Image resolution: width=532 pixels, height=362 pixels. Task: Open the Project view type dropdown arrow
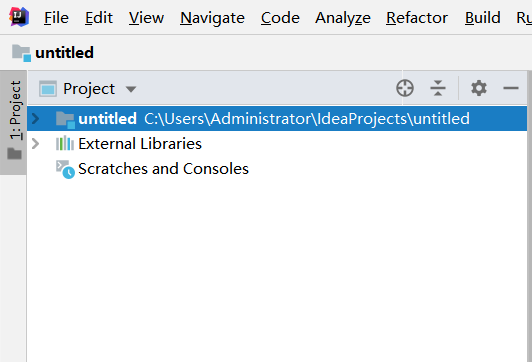131,89
